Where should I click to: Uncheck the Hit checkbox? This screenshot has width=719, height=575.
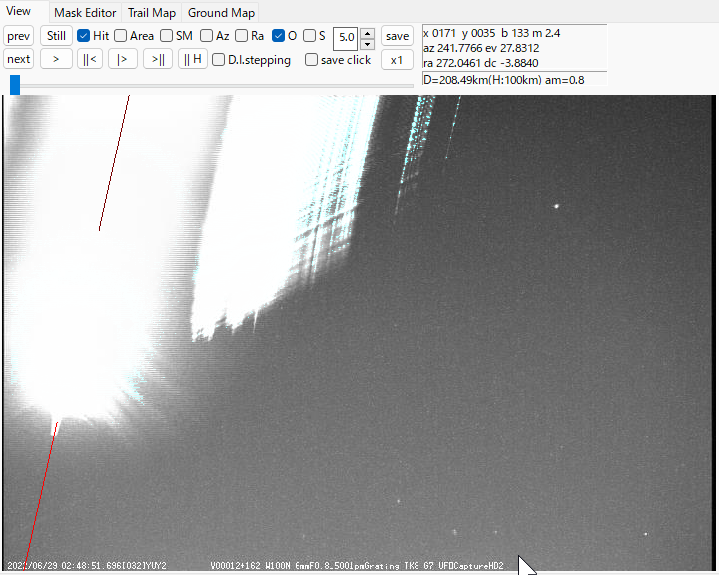click(84, 36)
